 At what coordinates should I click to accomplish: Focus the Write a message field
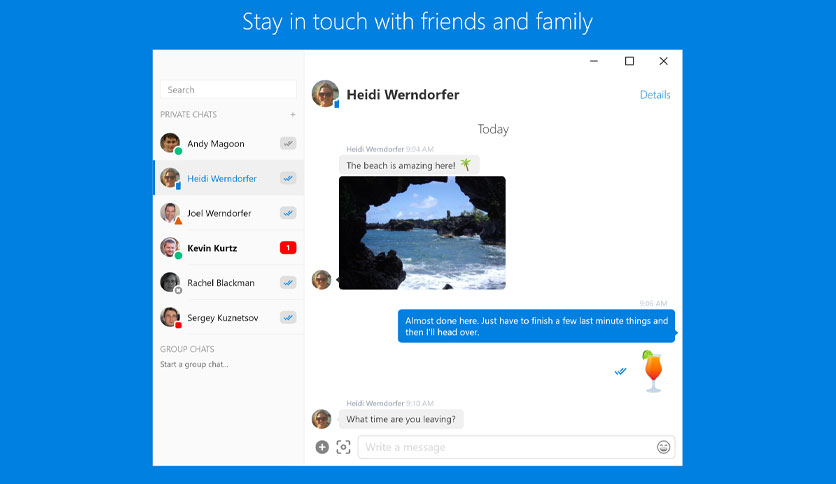(507, 447)
